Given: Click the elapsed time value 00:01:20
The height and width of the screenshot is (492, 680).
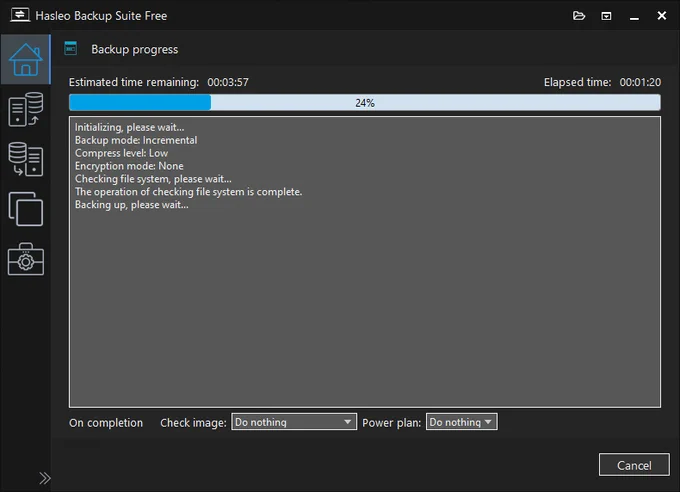Looking at the screenshot, I should coord(640,82).
